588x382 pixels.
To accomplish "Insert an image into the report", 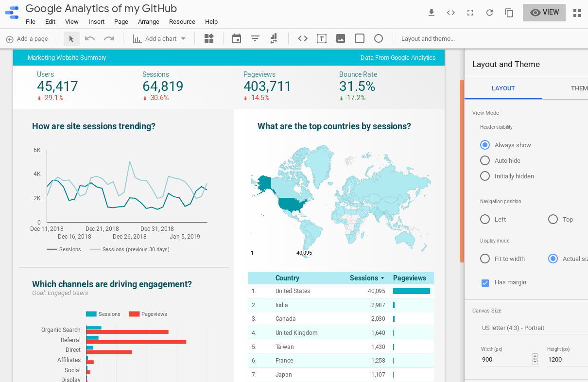I will 340,38.
